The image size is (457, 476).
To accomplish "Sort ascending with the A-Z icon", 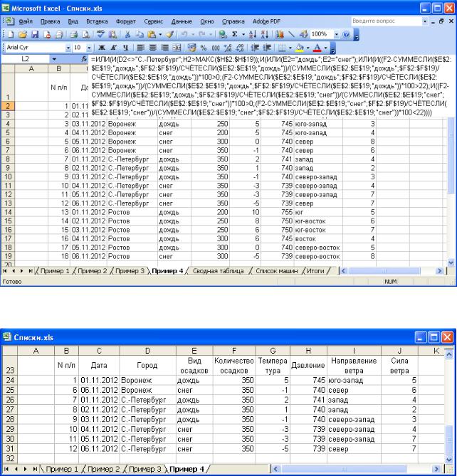I will pos(252,34).
